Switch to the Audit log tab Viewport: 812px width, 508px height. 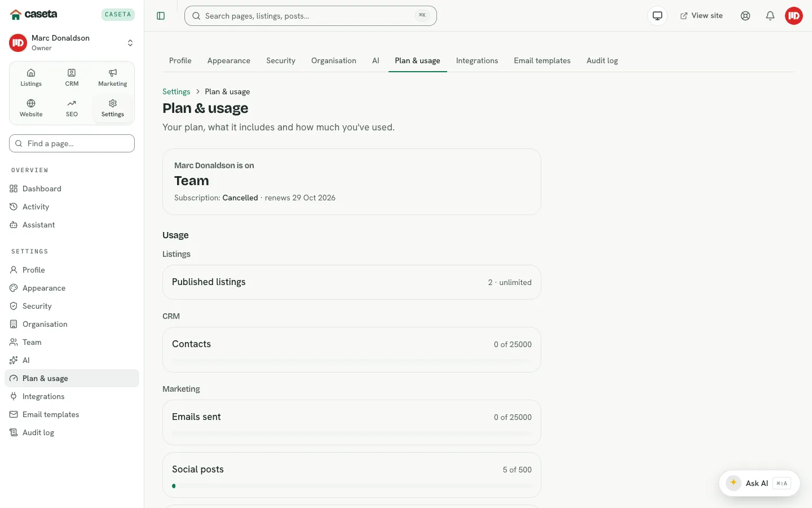602,60
